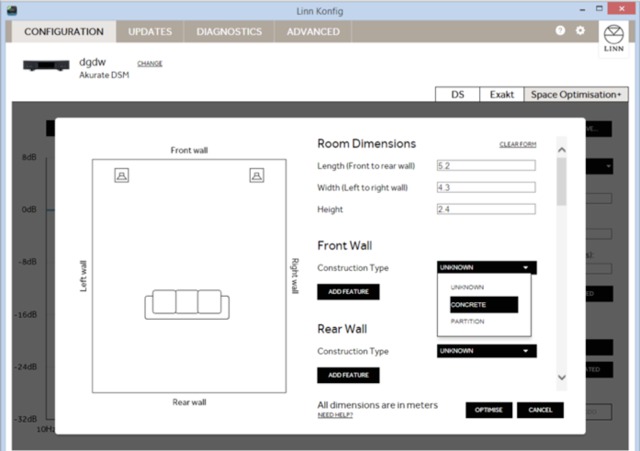Click the CLEAR FORM link
The width and height of the screenshot is (640, 451).
517,145
